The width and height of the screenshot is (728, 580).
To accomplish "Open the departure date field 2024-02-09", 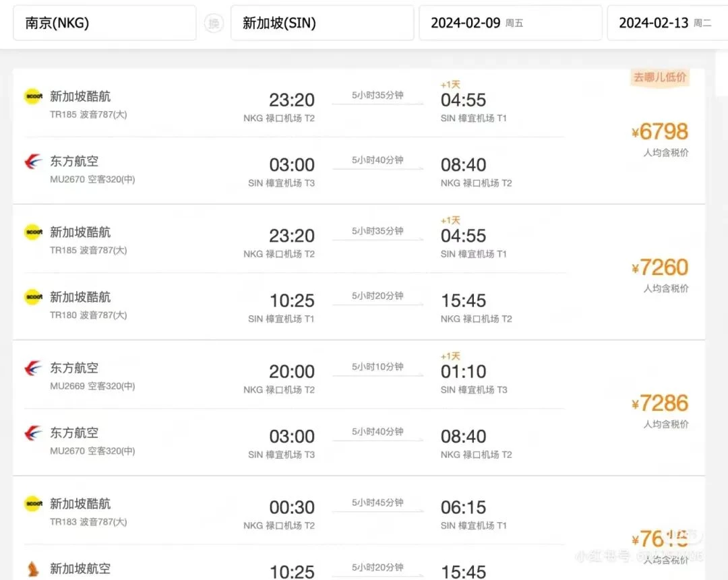I will tap(510, 23).
